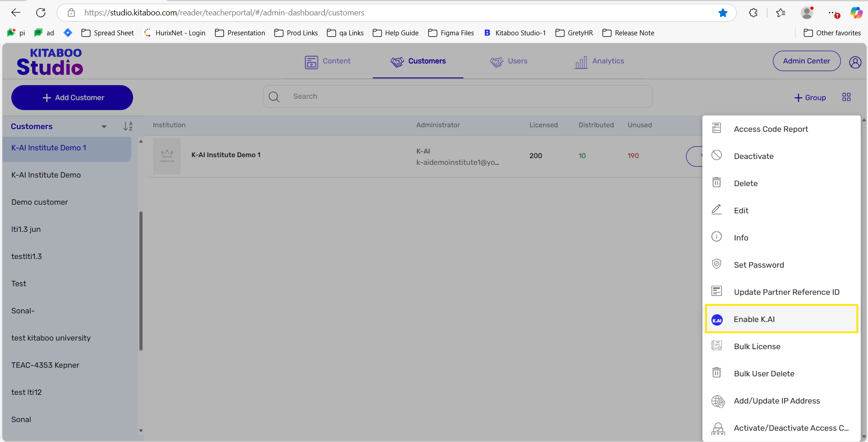
Task: Click the Access Code Report icon
Action: pyautogui.click(x=716, y=128)
